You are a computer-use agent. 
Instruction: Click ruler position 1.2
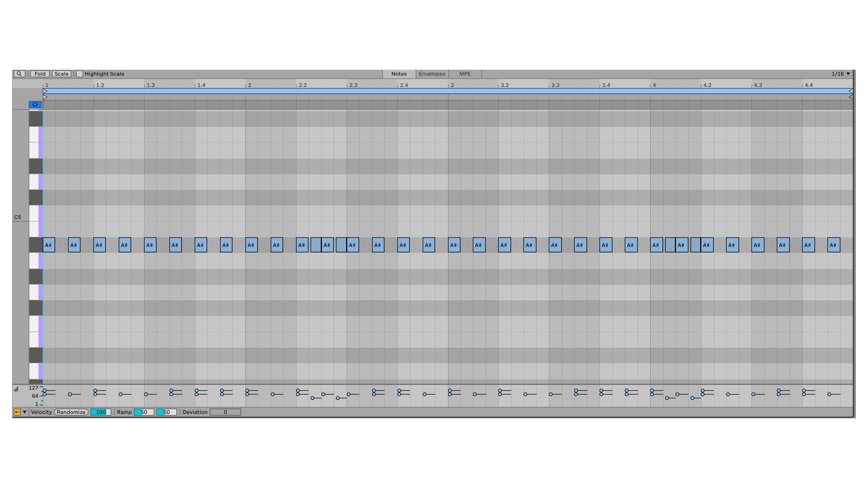[x=100, y=85]
